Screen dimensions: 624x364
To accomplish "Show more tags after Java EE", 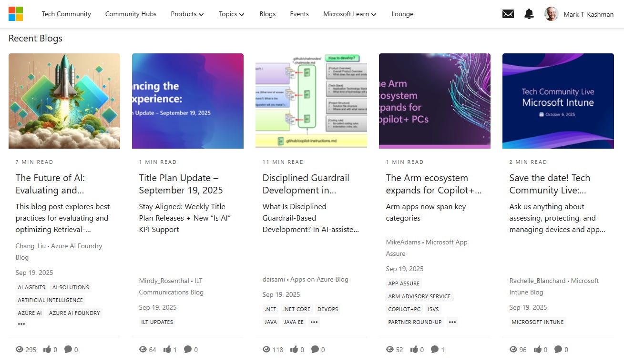I will (314, 322).
